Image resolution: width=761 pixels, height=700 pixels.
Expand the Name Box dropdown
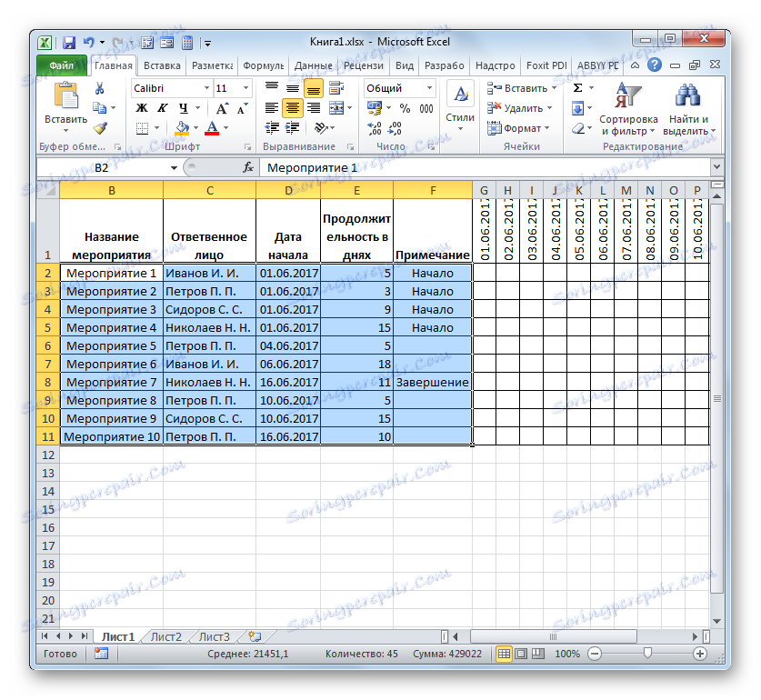click(x=174, y=168)
